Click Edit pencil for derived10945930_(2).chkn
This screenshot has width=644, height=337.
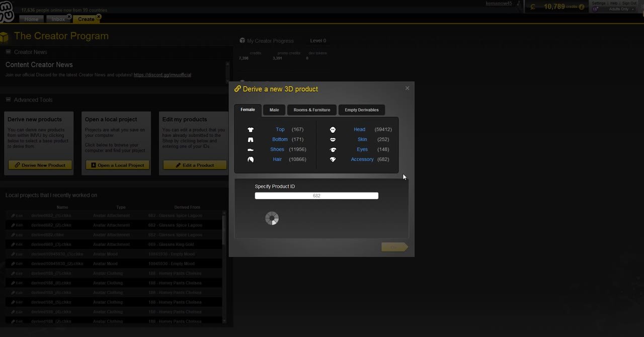(x=17, y=264)
